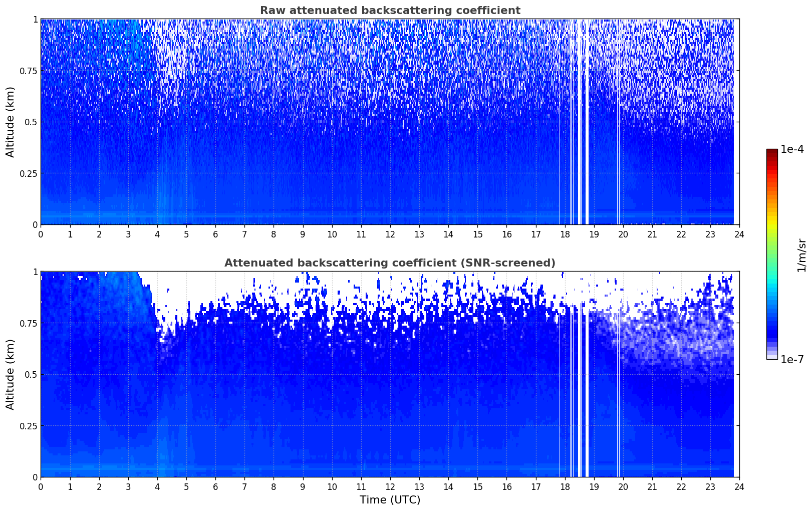Click the cyan spike near 11 UTC in the raw plot
The width and height of the screenshot is (812, 511).
coord(365,212)
